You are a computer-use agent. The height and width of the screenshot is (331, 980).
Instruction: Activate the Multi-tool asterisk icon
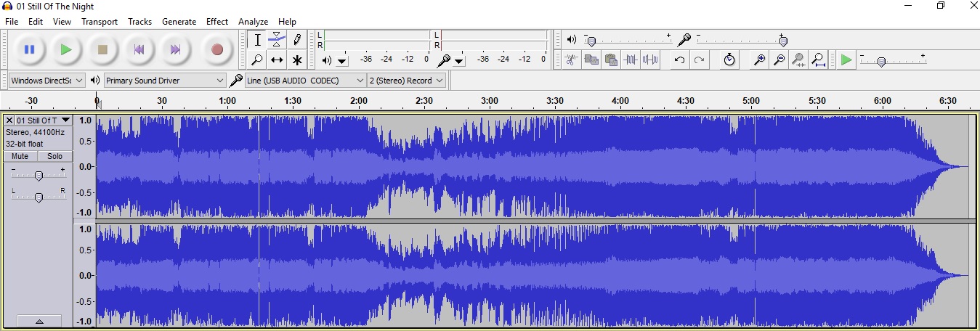click(296, 60)
